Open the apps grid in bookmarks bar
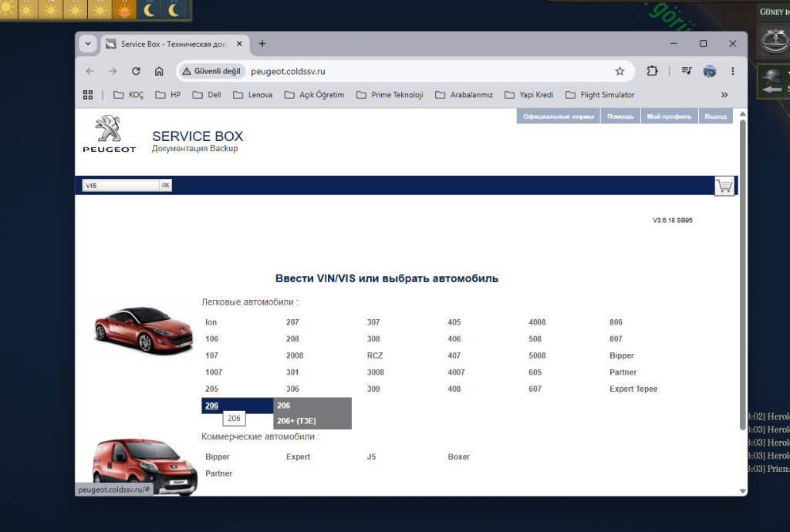 pyautogui.click(x=88, y=95)
